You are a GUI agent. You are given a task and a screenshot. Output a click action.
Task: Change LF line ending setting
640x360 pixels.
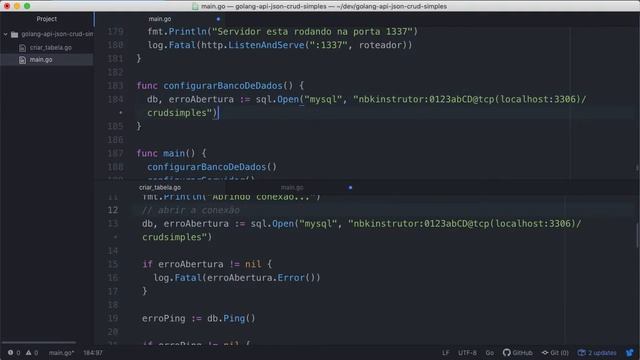click(445, 353)
